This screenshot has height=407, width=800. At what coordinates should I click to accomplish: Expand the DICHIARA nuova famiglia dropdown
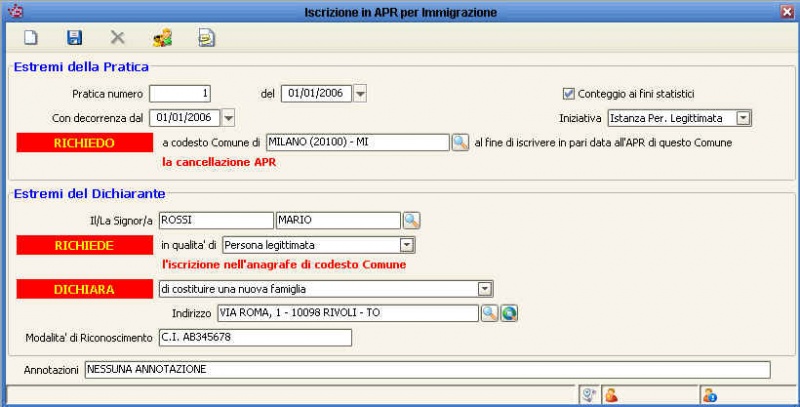484,289
